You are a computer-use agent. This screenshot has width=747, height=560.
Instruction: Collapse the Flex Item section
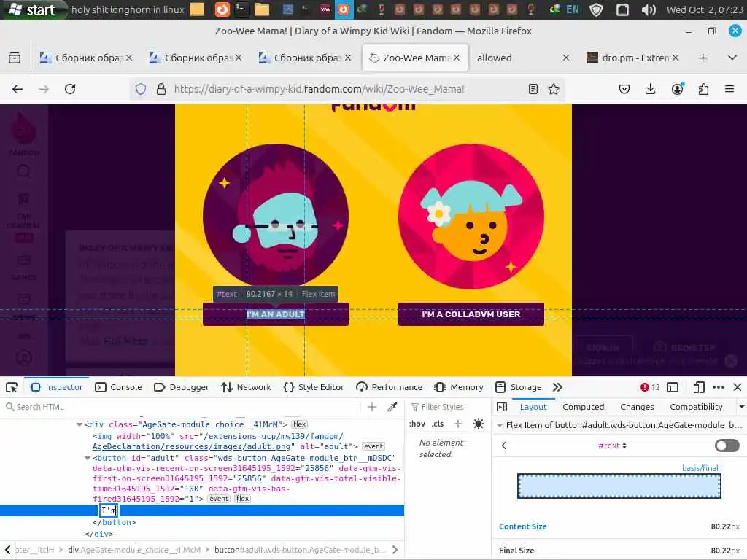(499, 425)
